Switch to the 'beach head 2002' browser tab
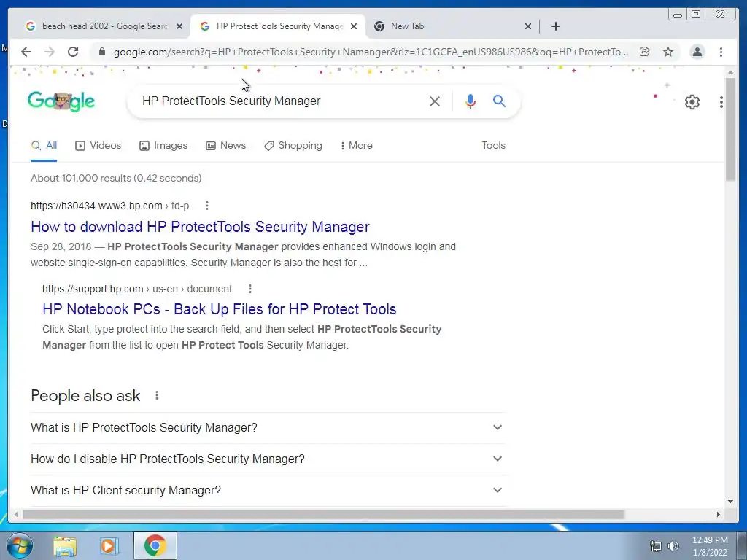 (104, 26)
